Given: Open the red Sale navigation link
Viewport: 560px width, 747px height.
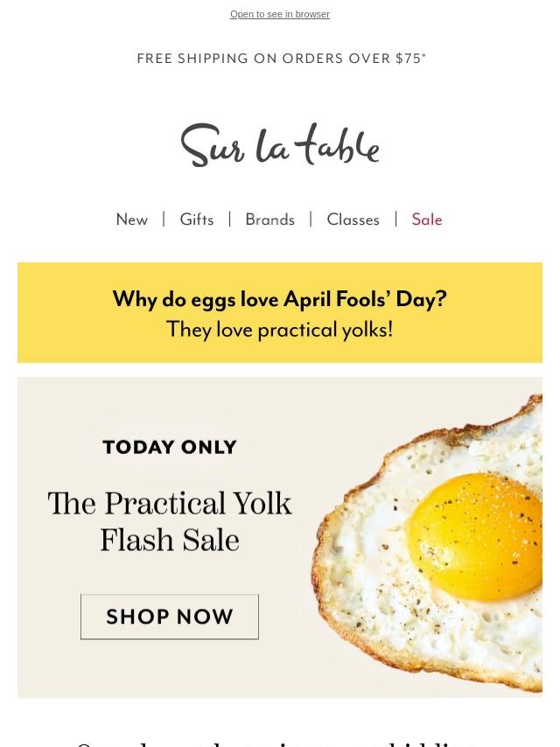Looking at the screenshot, I should [427, 220].
